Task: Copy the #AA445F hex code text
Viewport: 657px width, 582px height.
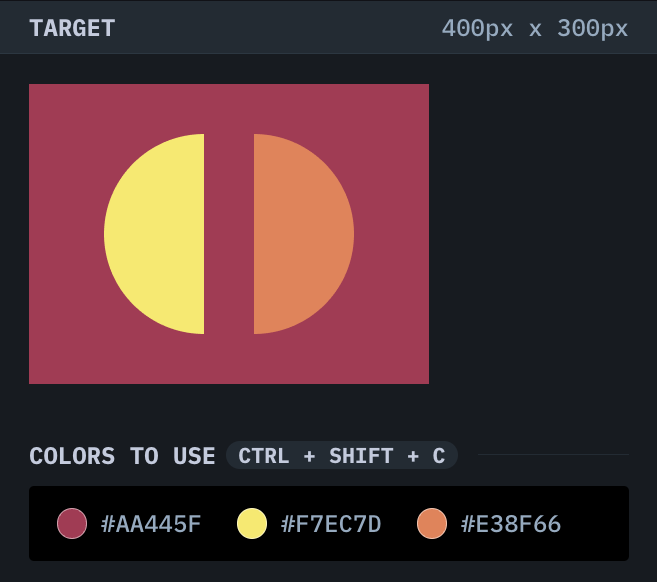Action: point(151,524)
